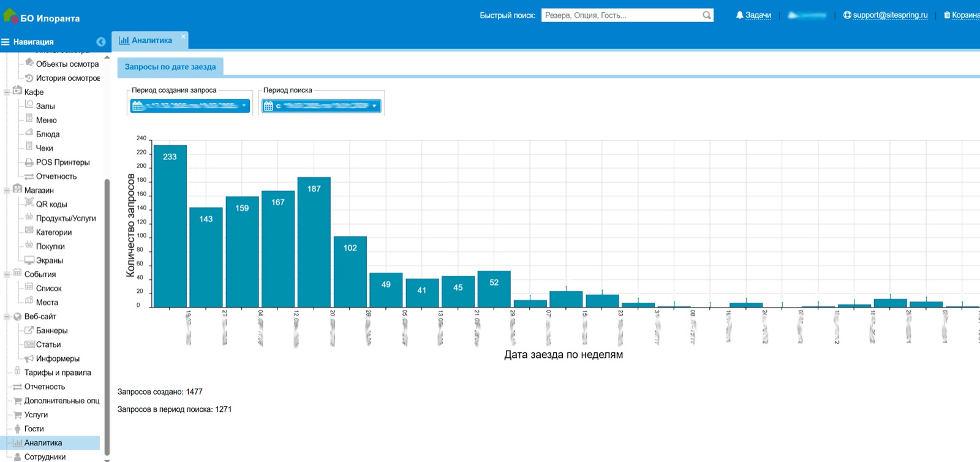Open Сотрудники in the navigation tree
Screen dimensions: 980x462
tap(45, 456)
